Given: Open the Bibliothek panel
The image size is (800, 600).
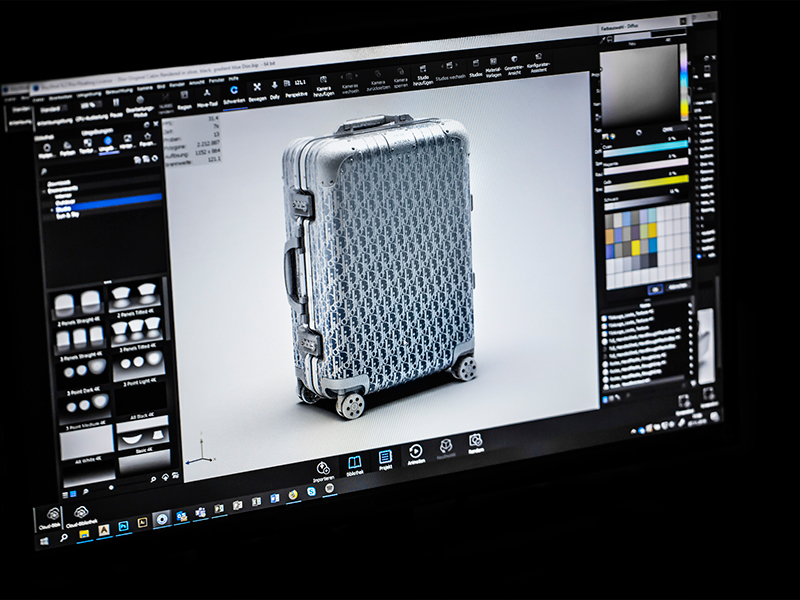Looking at the screenshot, I should point(355,466).
